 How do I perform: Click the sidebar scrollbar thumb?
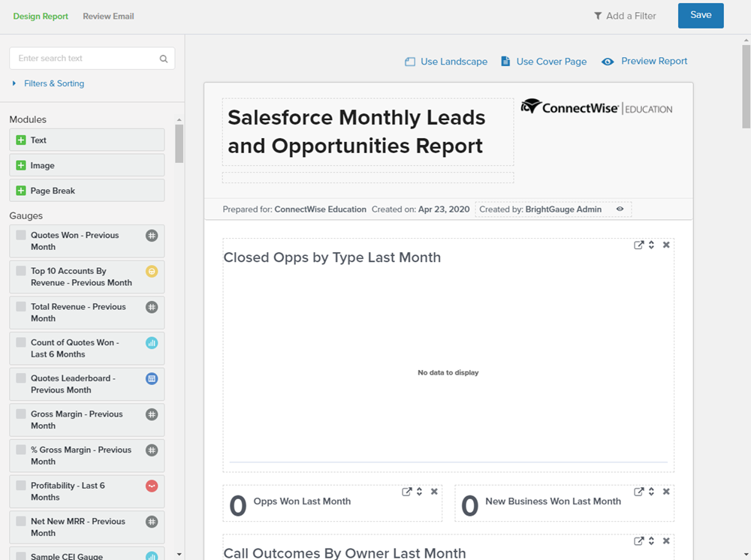coord(179,143)
